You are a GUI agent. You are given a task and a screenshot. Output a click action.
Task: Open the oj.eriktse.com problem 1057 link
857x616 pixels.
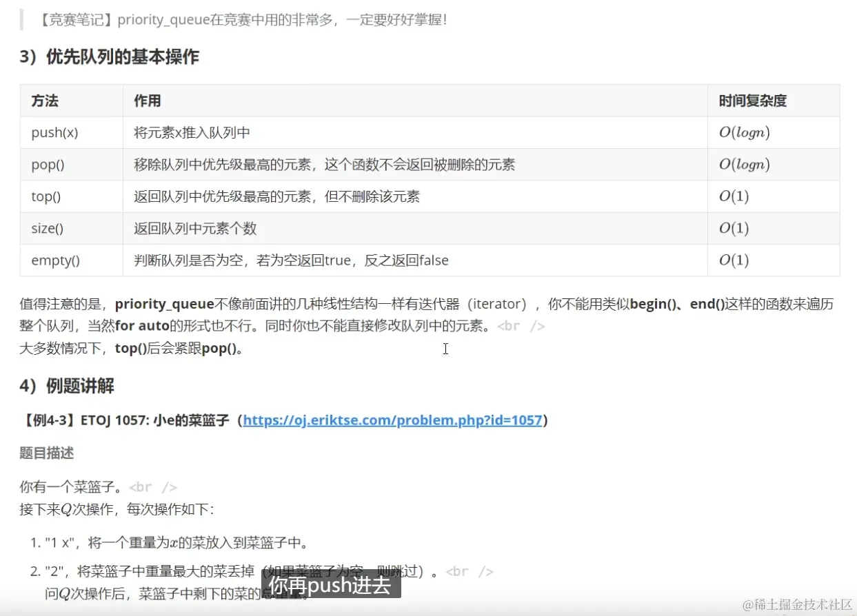pyautogui.click(x=393, y=420)
